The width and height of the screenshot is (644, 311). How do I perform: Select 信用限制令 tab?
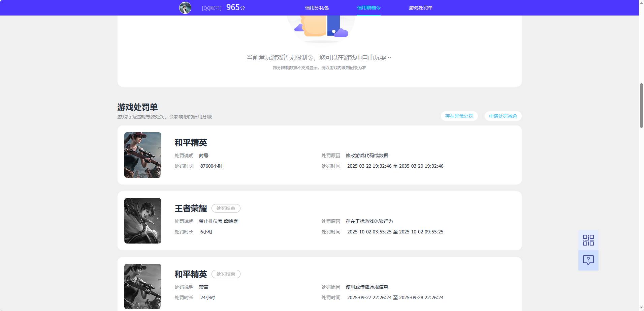tap(368, 8)
